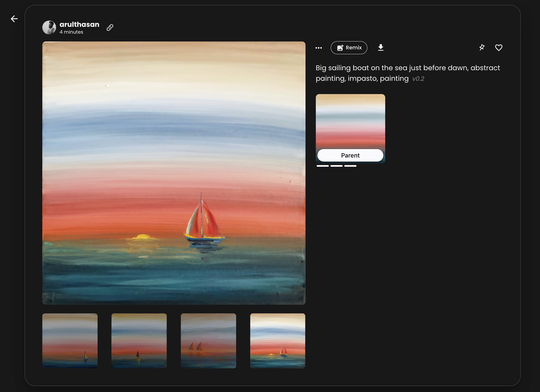
Task: Pin this image with the pin icon
Action: 482,48
